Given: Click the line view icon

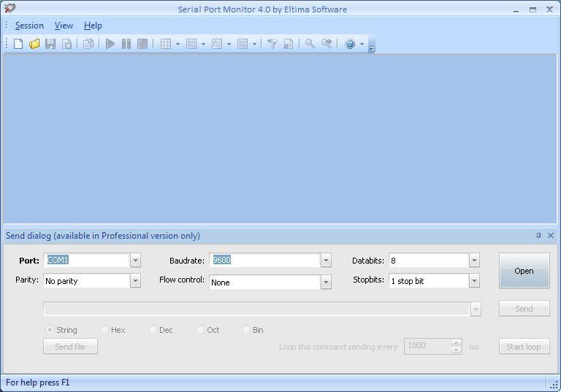Looking at the screenshot, I should pyautogui.click(x=191, y=44).
